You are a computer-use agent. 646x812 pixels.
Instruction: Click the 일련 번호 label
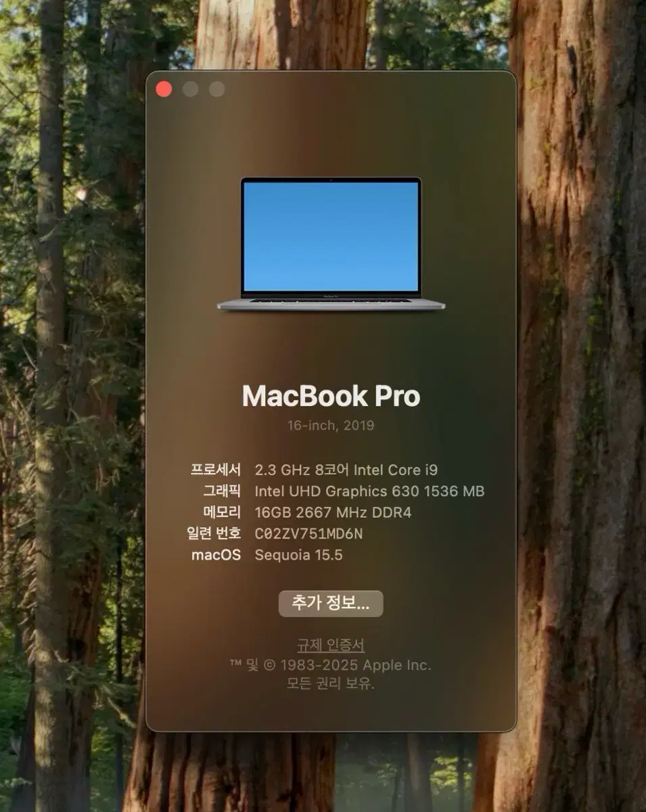pos(214,533)
